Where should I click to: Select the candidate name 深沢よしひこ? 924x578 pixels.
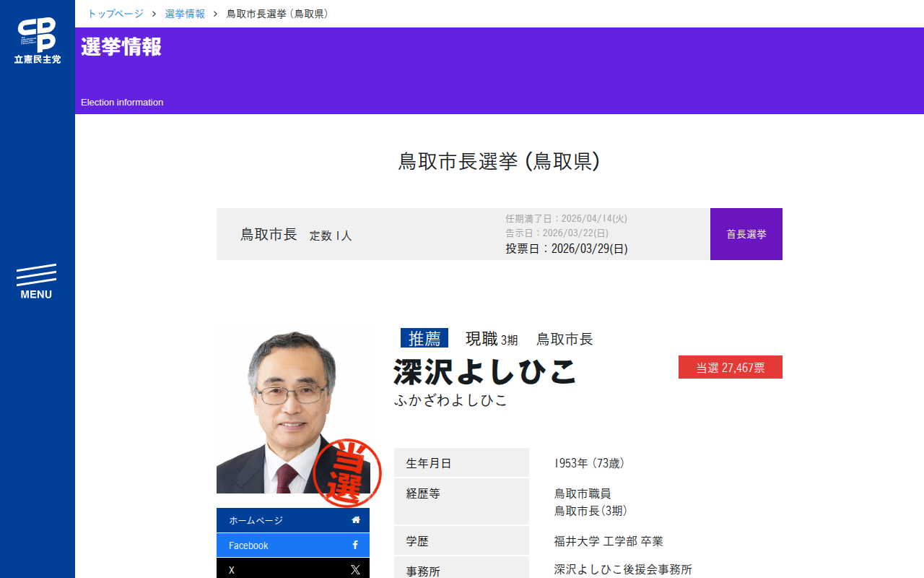click(485, 372)
